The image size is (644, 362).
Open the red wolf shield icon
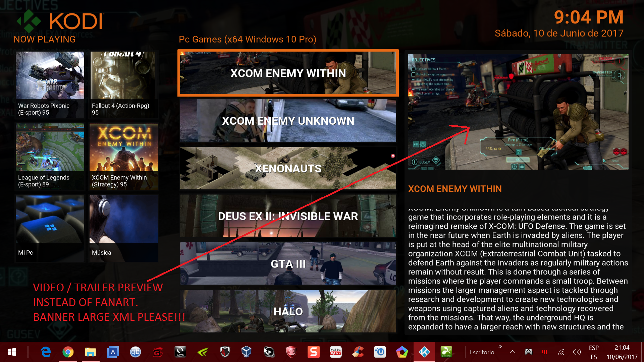(x=225, y=352)
